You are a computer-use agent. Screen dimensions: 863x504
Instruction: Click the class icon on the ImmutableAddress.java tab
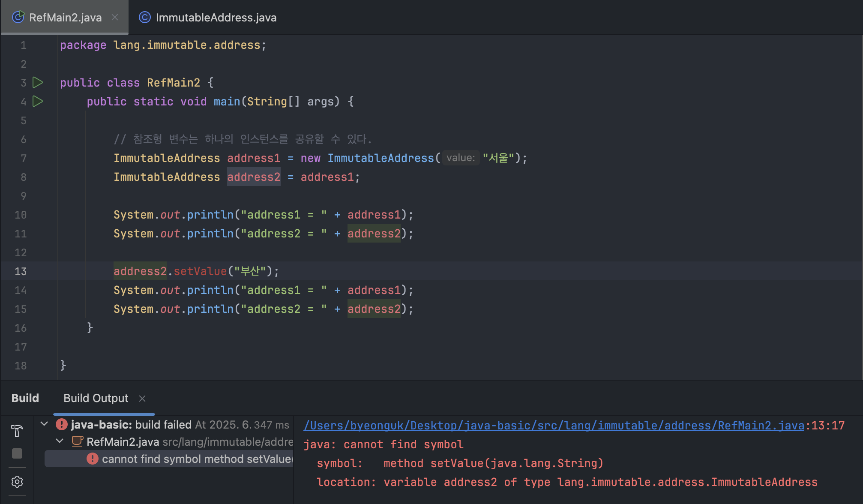[x=145, y=18]
